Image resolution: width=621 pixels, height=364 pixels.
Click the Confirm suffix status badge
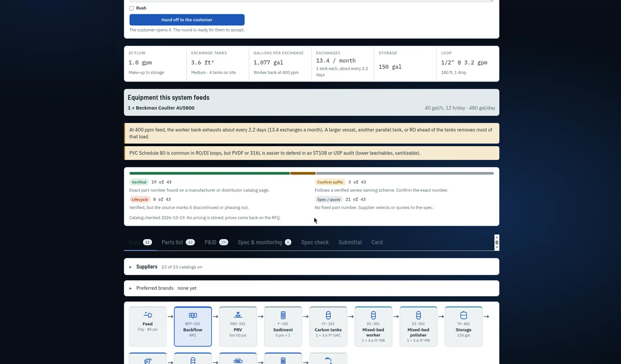tap(330, 182)
